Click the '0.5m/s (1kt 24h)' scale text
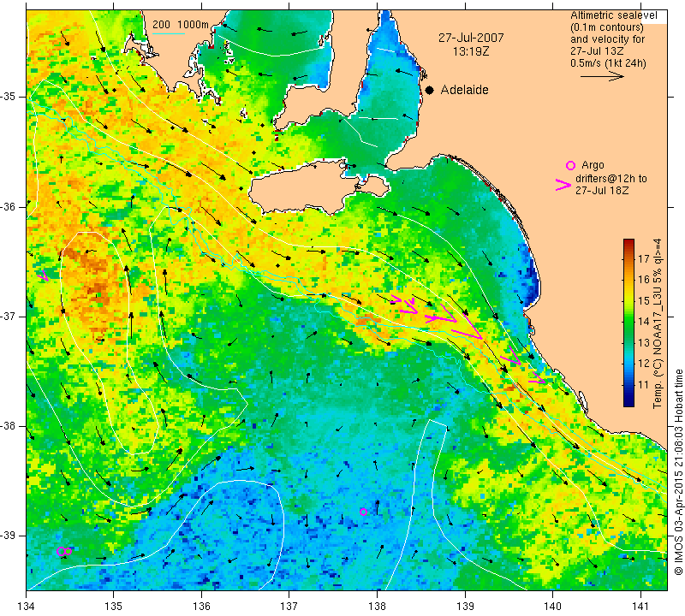685x616 pixels. point(608,63)
